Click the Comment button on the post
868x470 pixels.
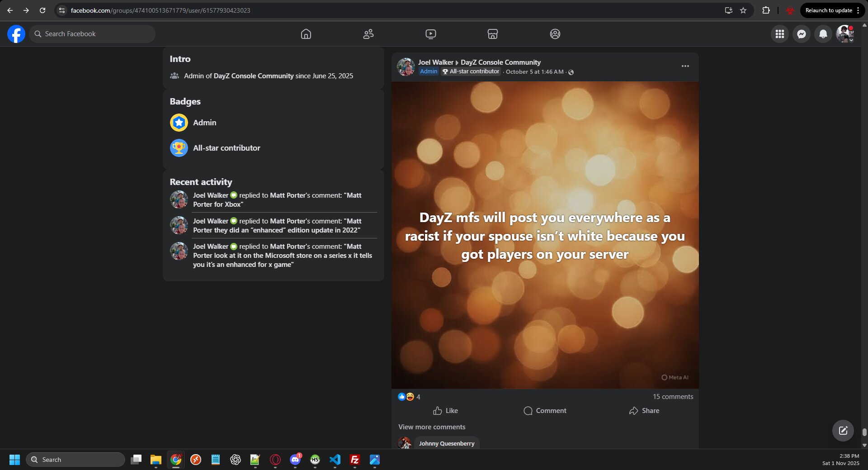pos(545,411)
